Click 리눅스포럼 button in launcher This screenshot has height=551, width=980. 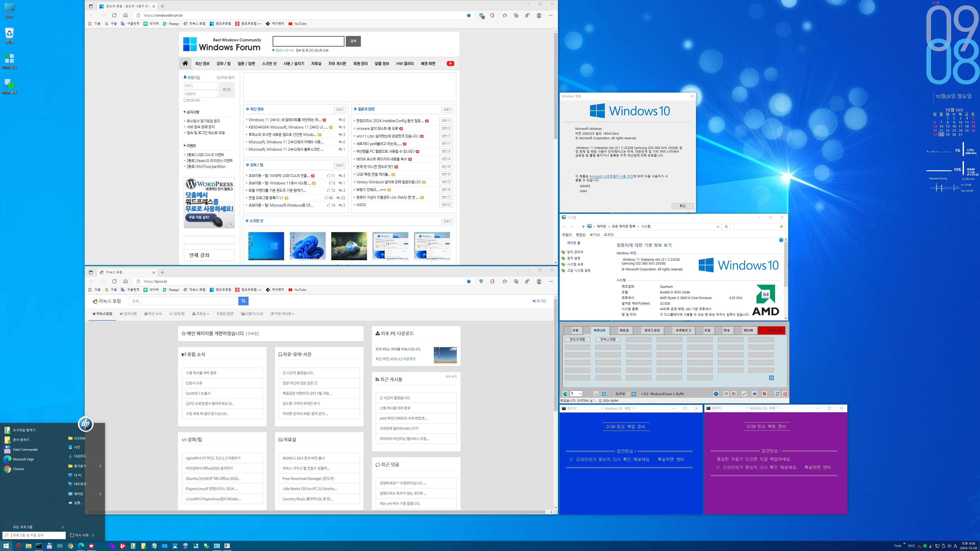(608, 339)
